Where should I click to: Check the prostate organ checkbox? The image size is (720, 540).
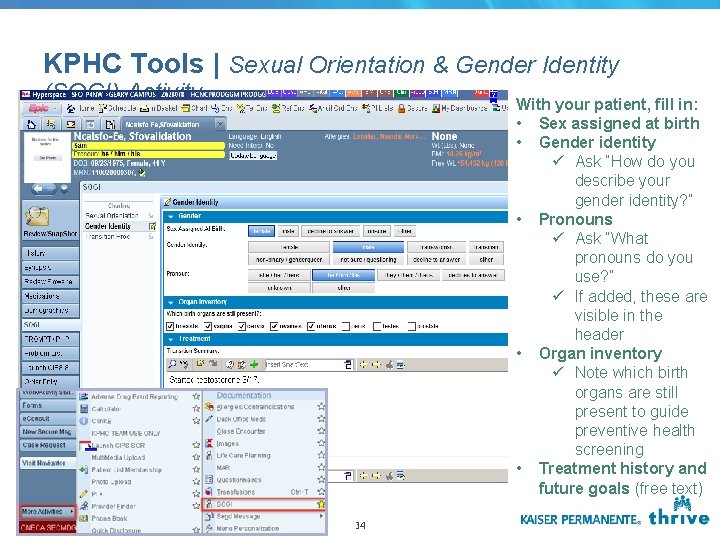[x=412, y=326]
